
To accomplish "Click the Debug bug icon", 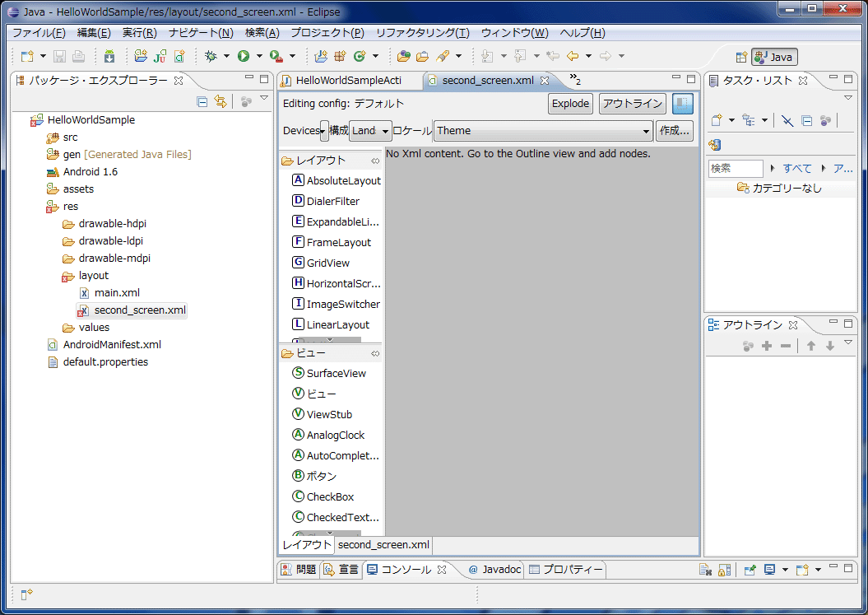I will tap(211, 56).
